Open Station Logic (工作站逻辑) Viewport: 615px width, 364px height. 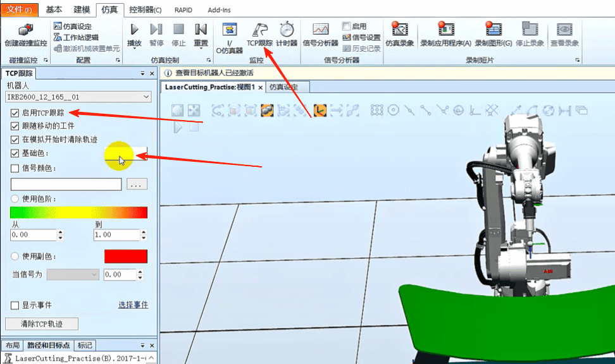click(x=76, y=37)
